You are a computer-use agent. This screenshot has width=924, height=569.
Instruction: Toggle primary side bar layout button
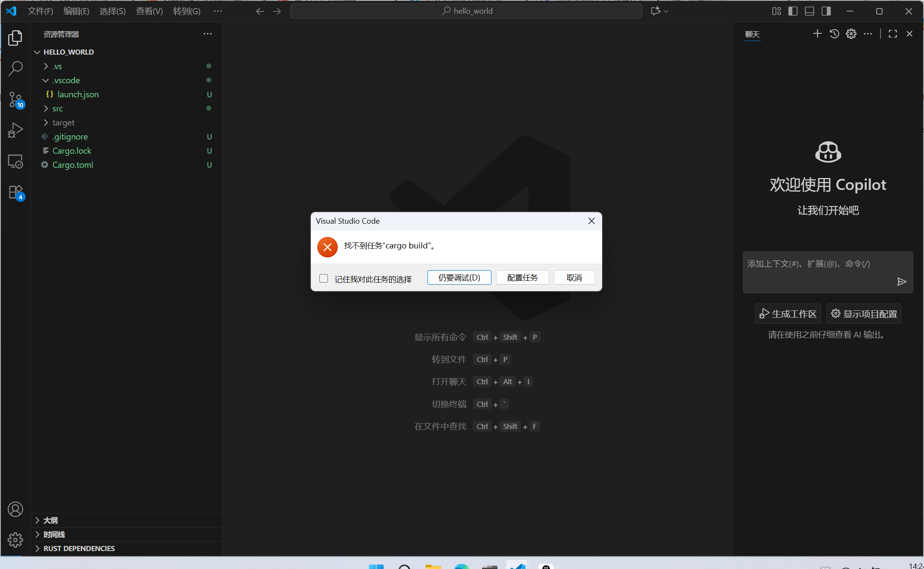[793, 11]
